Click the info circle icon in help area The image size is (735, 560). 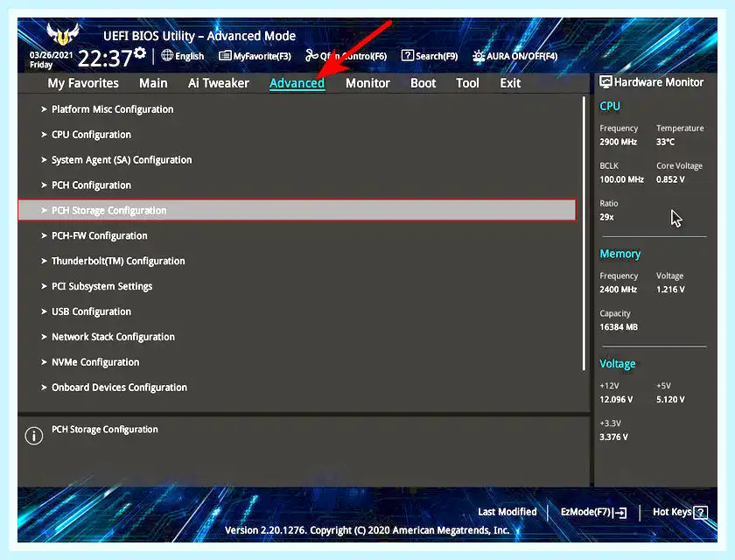point(34,436)
